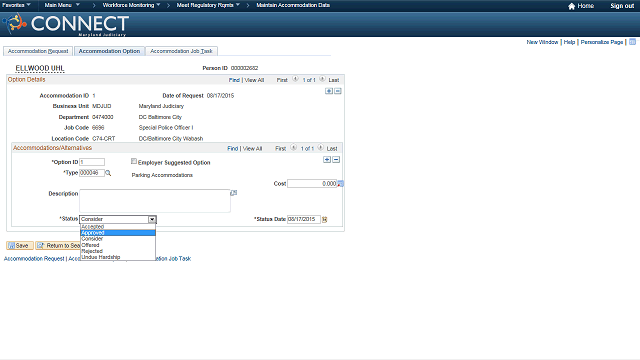
Task: Show previous row in Accommodations/Alternatives
Action: click(293, 148)
